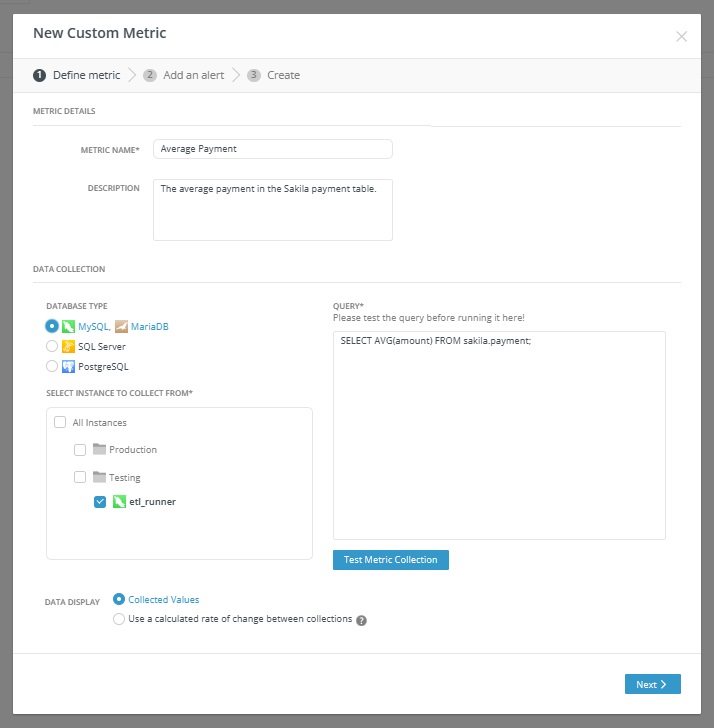Click the SQL Server icon
Viewport: 714px width, 728px height.
(68, 346)
